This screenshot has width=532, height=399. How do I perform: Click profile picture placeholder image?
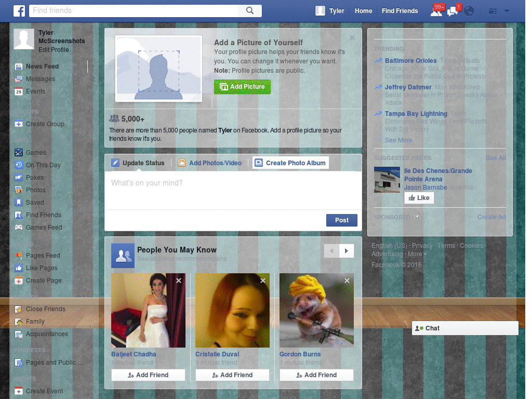tap(159, 69)
